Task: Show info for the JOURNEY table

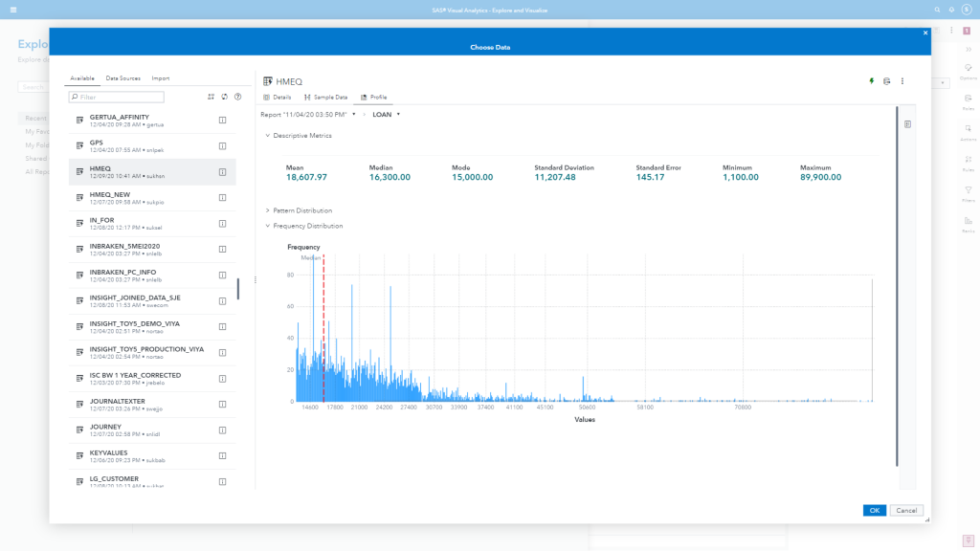Action: point(222,430)
